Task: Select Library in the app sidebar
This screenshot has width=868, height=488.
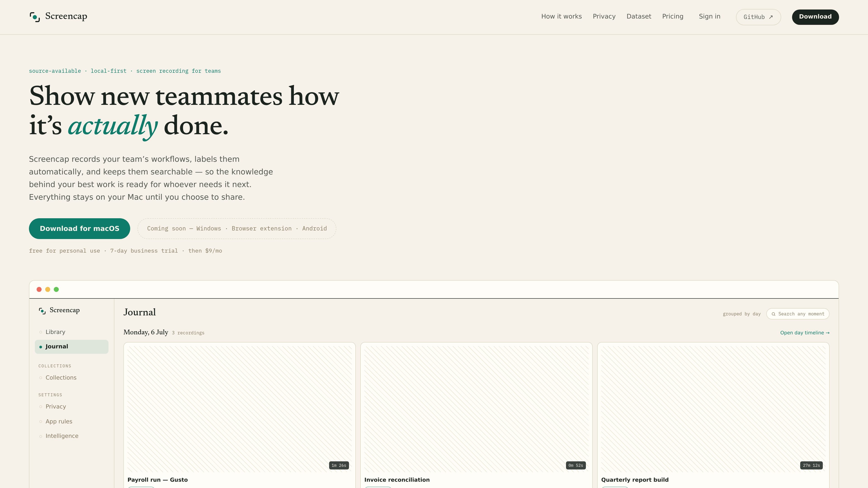Action: click(71, 332)
